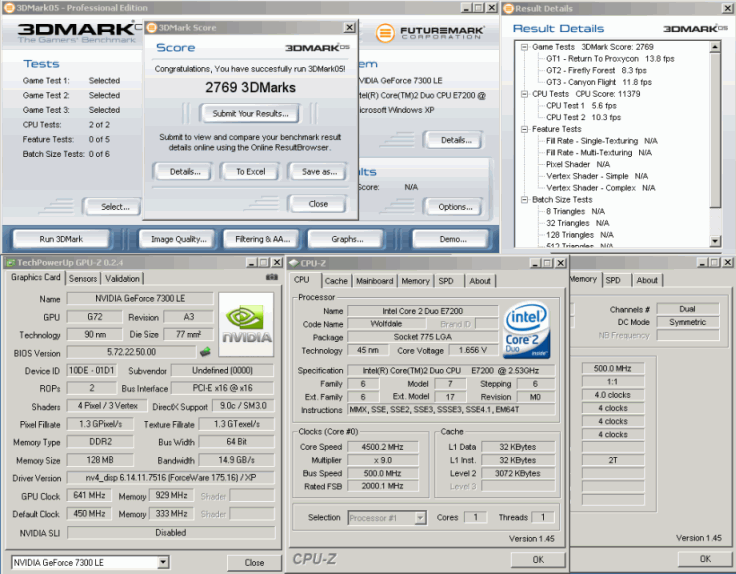This screenshot has height=574, width=736.
Task: Open Filtering & AA settings button
Action: pyautogui.click(x=262, y=239)
